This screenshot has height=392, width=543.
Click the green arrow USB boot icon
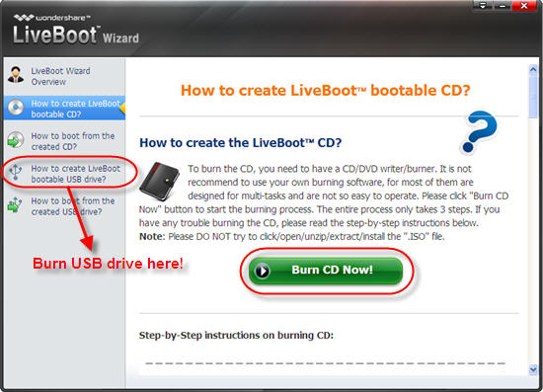point(15,204)
